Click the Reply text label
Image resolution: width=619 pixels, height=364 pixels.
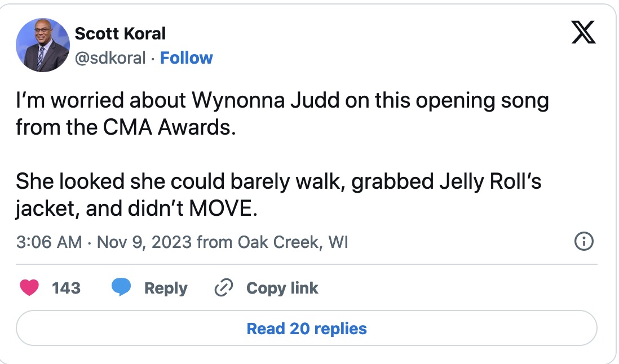(x=166, y=288)
